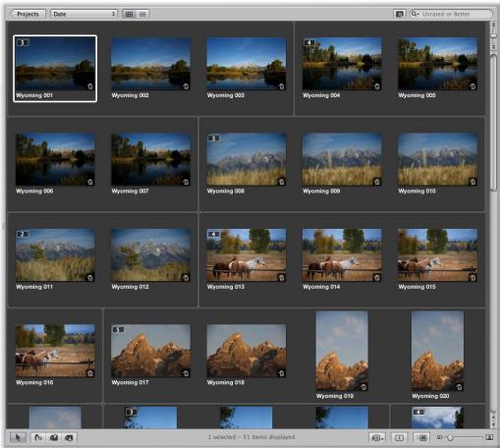Click the "Wyoming 012" name label

click(130, 287)
